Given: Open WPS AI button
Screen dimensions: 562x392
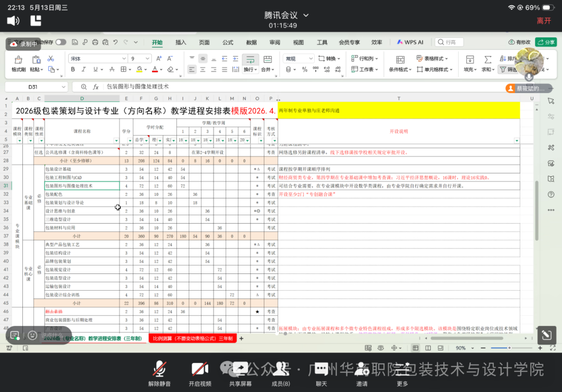Looking at the screenshot, I should click(x=410, y=42).
